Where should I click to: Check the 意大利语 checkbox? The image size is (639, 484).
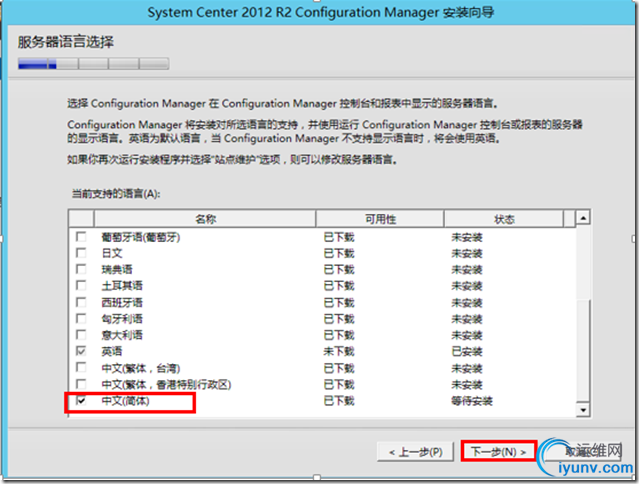(81, 335)
